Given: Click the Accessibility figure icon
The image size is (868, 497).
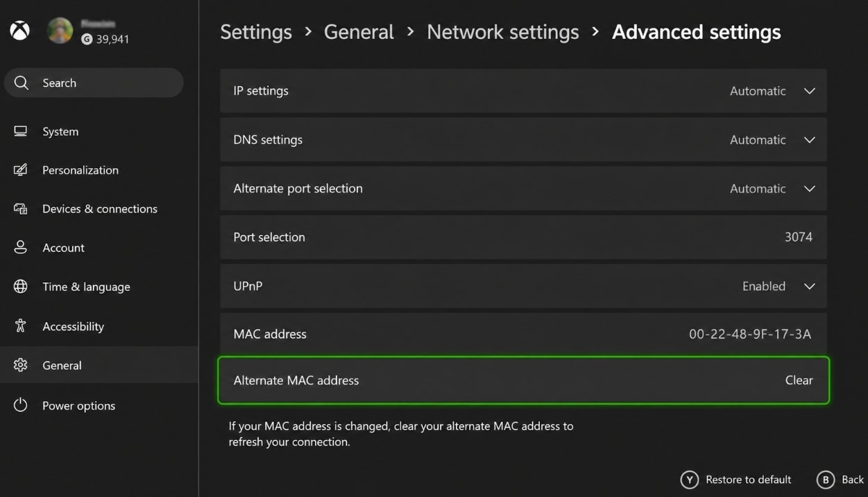Looking at the screenshot, I should pos(21,326).
